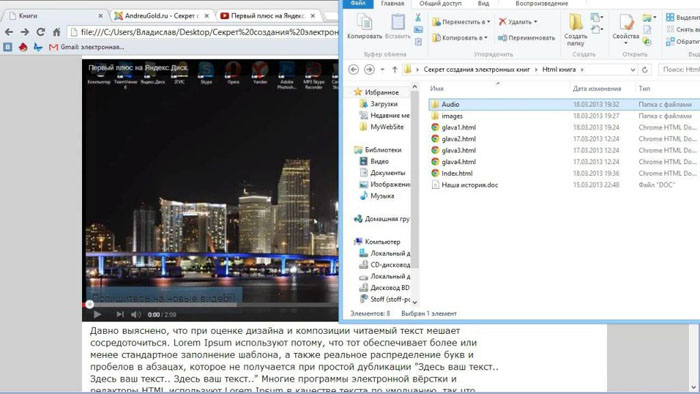Refresh the Explorer folder view
Viewport: 700px width, 394px height.
(x=645, y=70)
